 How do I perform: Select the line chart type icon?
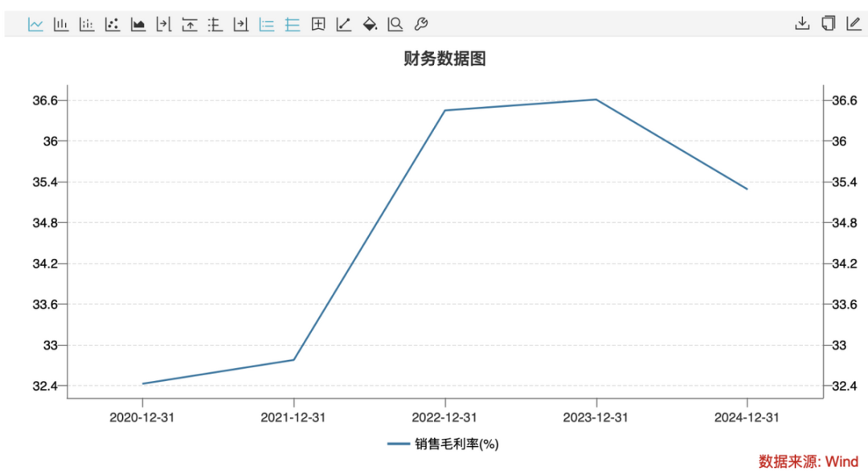[x=35, y=24]
